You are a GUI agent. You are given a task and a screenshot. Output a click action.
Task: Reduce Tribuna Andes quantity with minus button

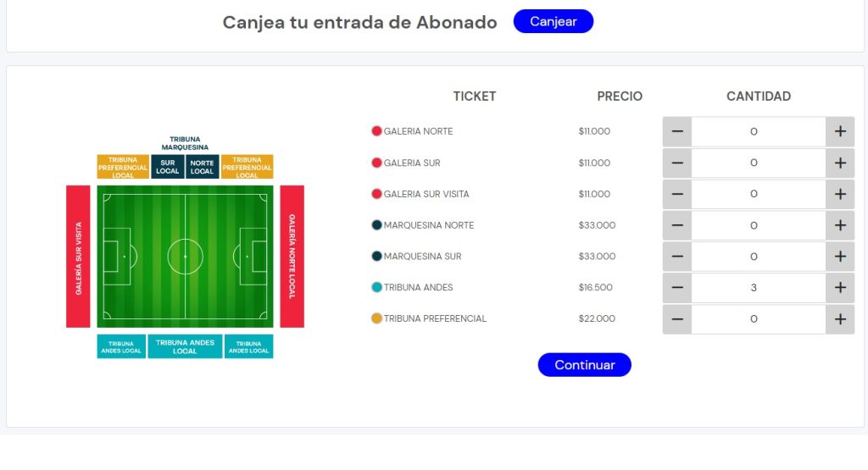(677, 288)
